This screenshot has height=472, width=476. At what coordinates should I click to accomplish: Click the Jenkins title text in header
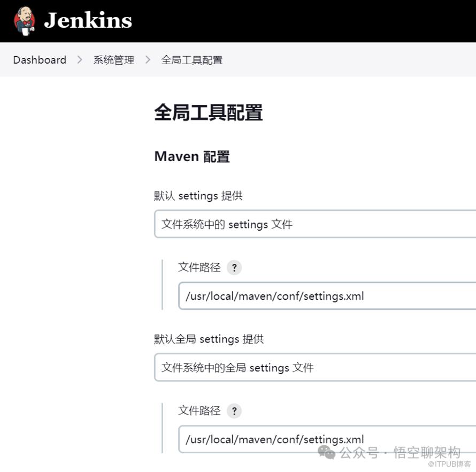tap(88, 20)
